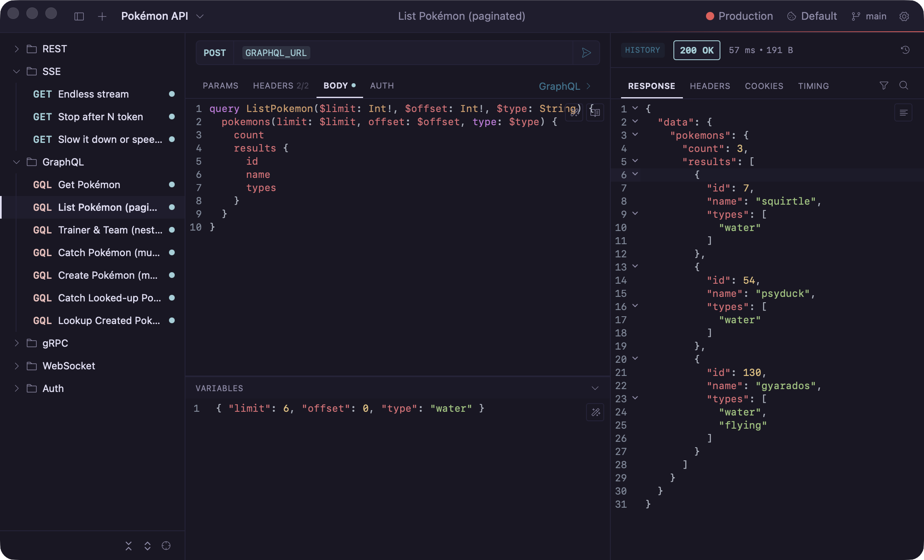Screen dimensions: 924x560
Task: Click the HISTORY button
Action: (x=643, y=50)
